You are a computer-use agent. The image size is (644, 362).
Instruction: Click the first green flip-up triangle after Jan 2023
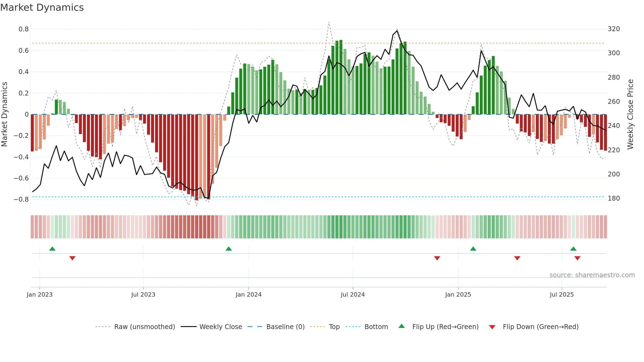[52, 249]
